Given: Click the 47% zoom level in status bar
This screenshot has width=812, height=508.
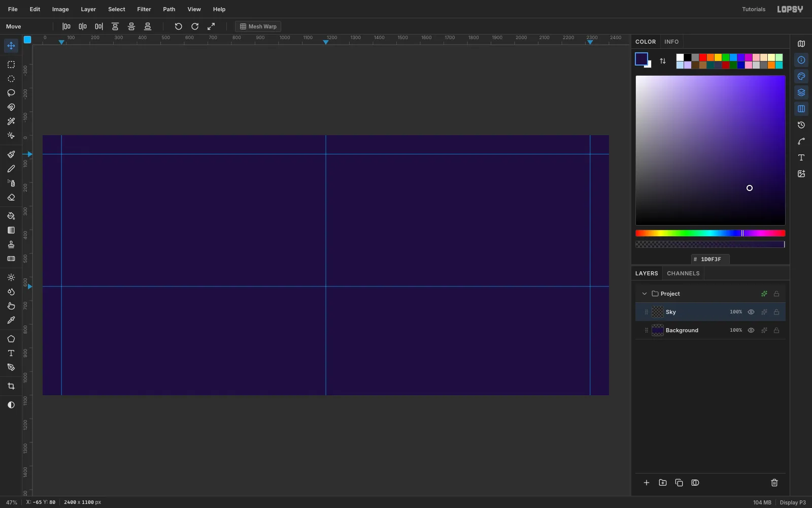Looking at the screenshot, I should (12, 502).
